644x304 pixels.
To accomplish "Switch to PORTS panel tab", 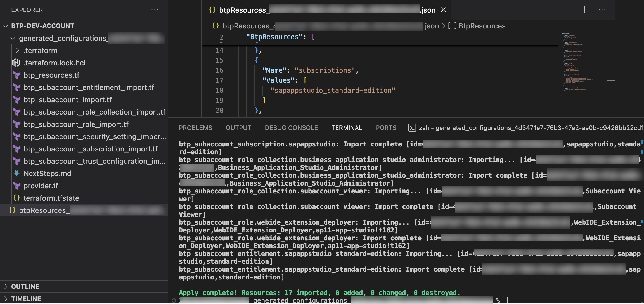I will pyautogui.click(x=386, y=128).
